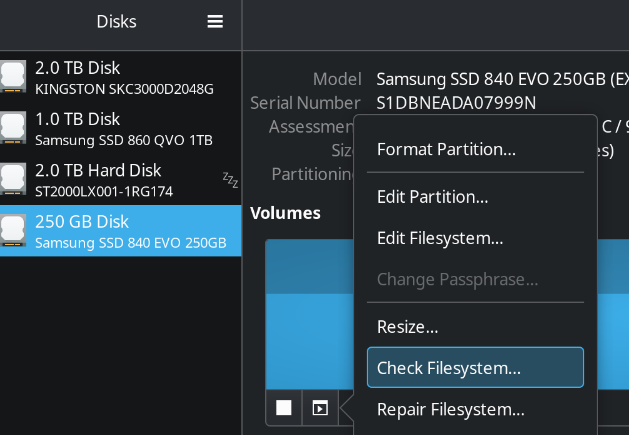Choose Edit Partition... menu entry

pos(475,197)
